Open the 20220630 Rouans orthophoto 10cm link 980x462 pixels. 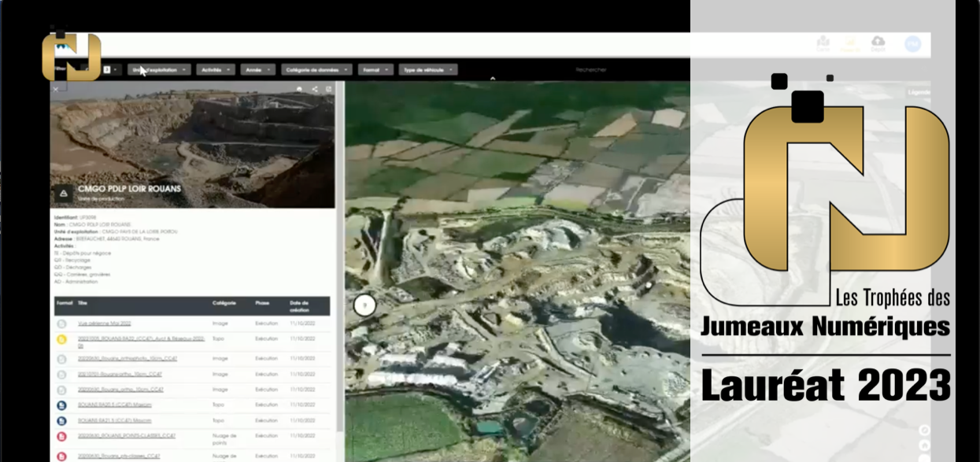[128, 358]
